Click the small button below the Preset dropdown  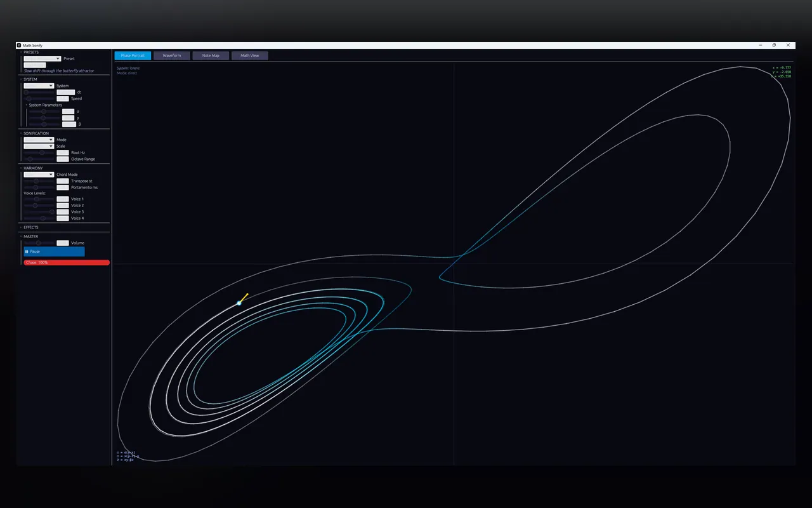35,65
